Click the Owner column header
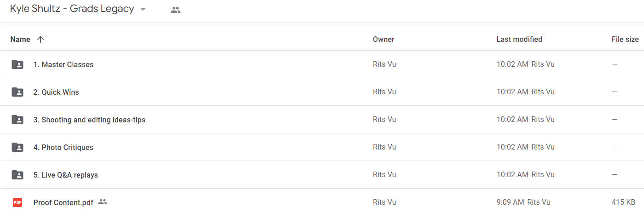The image size is (644, 219). [383, 40]
